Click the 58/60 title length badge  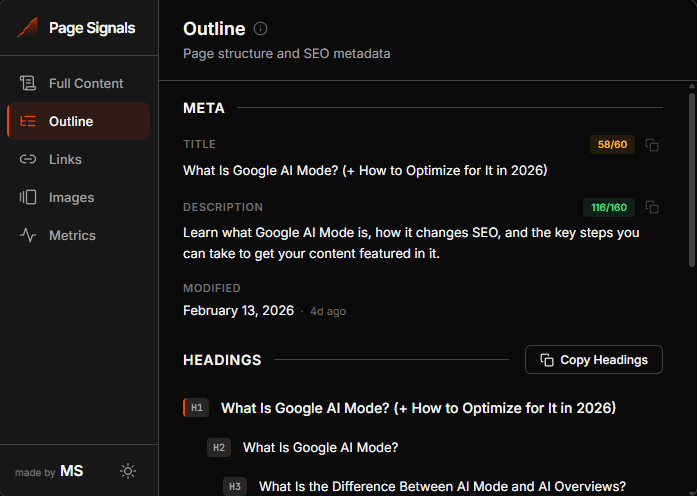612,144
